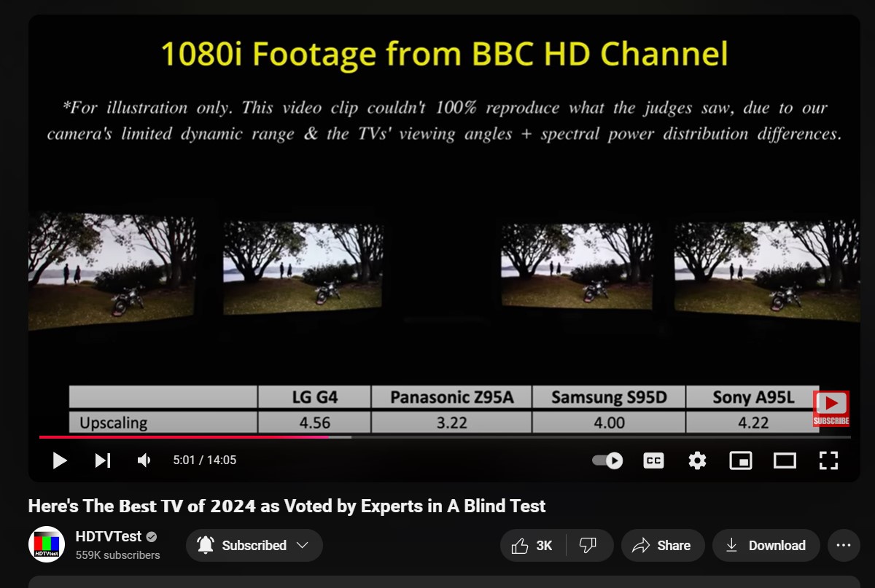Open the HDTVTest channel name link
The width and height of the screenshot is (875, 588).
tap(109, 536)
